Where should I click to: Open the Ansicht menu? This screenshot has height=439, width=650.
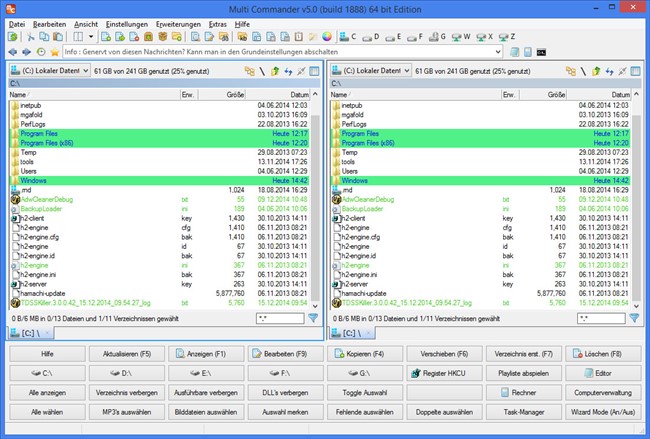coord(86,24)
